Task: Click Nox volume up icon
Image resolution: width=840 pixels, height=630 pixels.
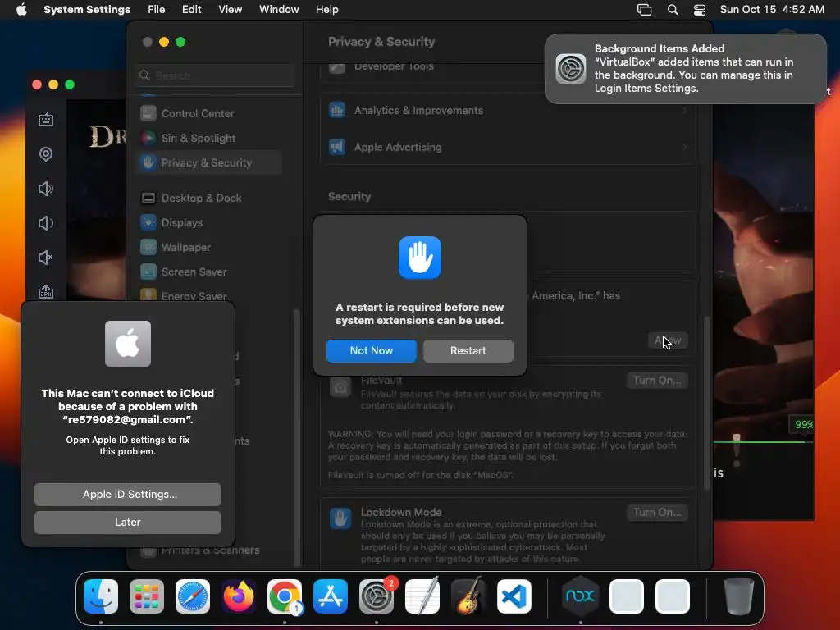Action: click(x=46, y=189)
